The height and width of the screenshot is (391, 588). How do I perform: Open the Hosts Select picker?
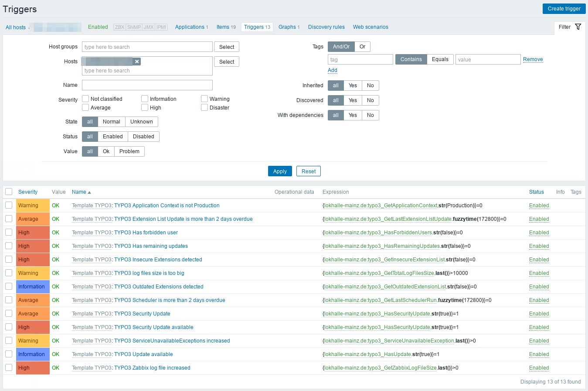[227, 62]
